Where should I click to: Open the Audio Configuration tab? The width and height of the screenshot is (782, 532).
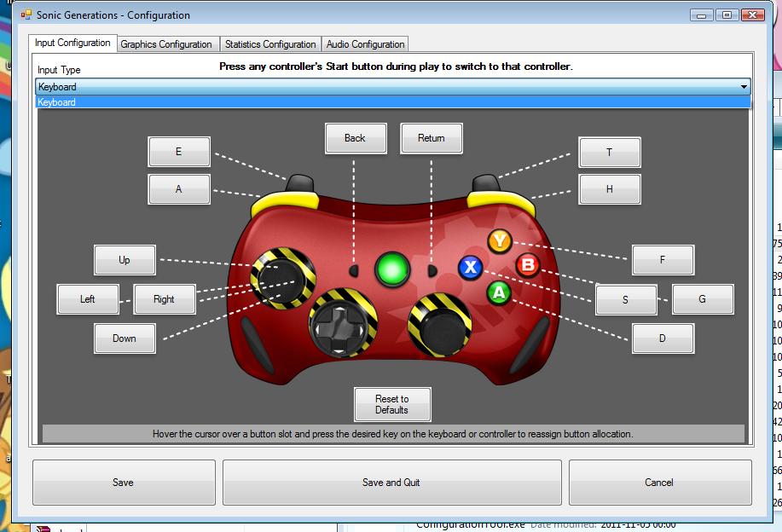point(366,44)
